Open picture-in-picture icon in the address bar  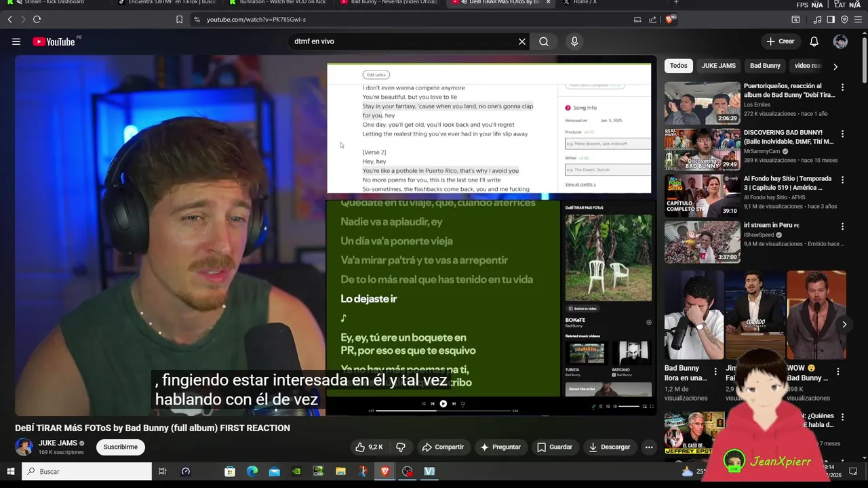(637, 20)
